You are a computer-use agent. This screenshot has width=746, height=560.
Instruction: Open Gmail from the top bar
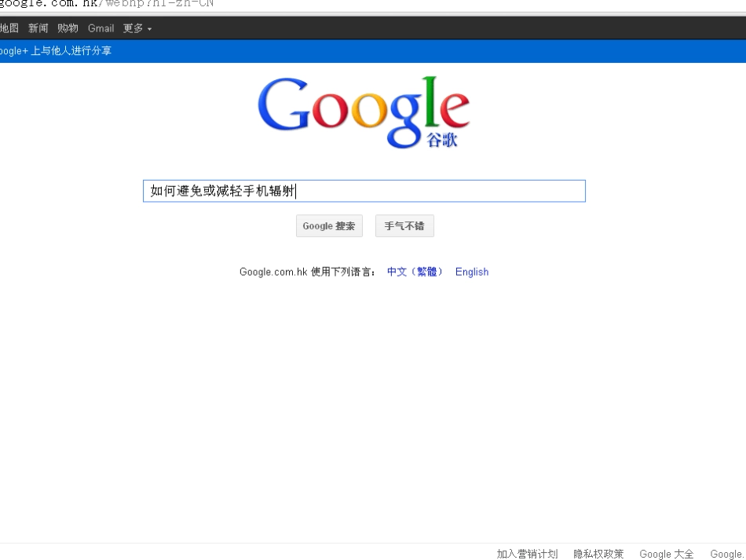tap(101, 28)
